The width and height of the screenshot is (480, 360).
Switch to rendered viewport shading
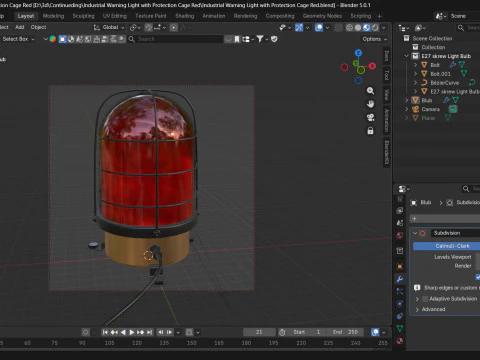375,27
